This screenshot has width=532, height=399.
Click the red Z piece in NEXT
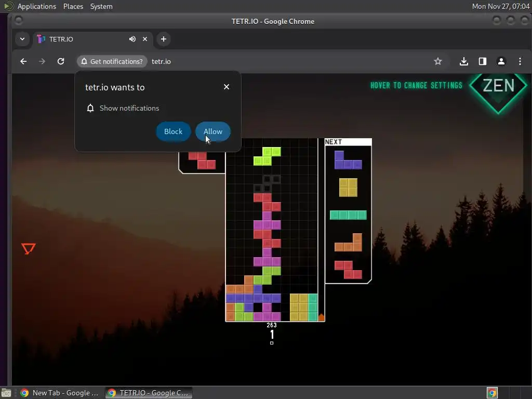tap(348, 270)
